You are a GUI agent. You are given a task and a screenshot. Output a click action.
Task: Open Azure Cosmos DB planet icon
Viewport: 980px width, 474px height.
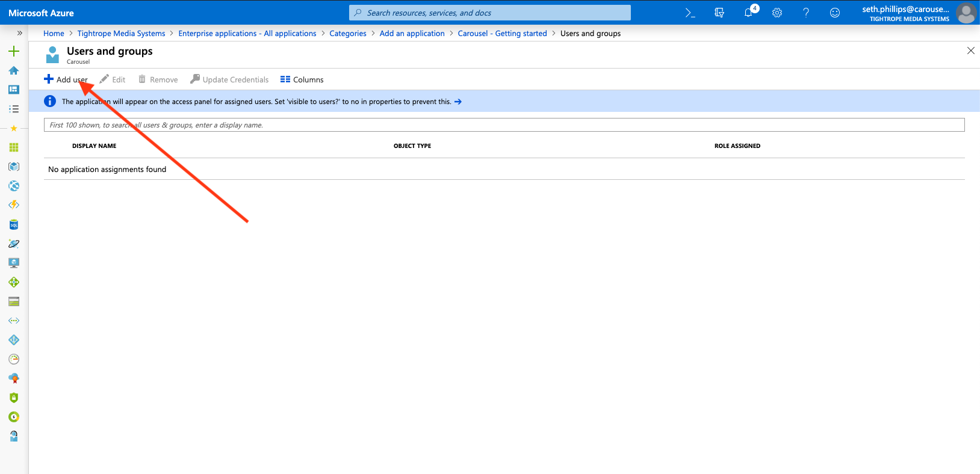pyautogui.click(x=14, y=244)
